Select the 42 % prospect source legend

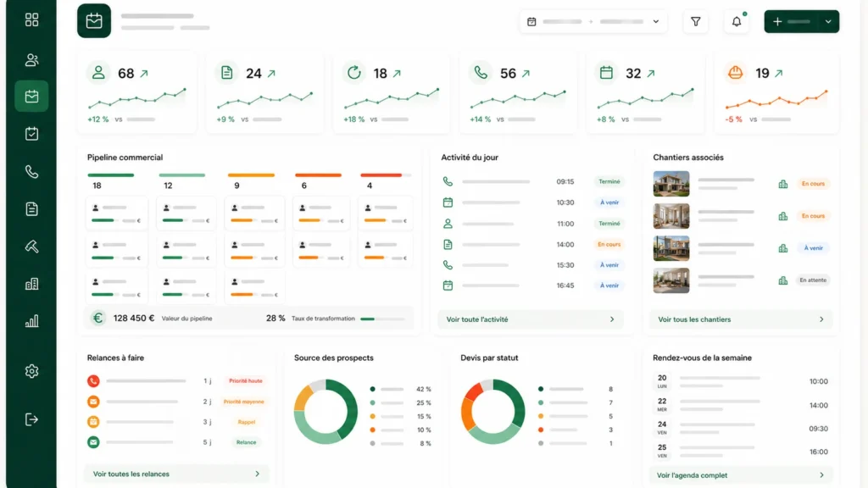(x=401, y=389)
